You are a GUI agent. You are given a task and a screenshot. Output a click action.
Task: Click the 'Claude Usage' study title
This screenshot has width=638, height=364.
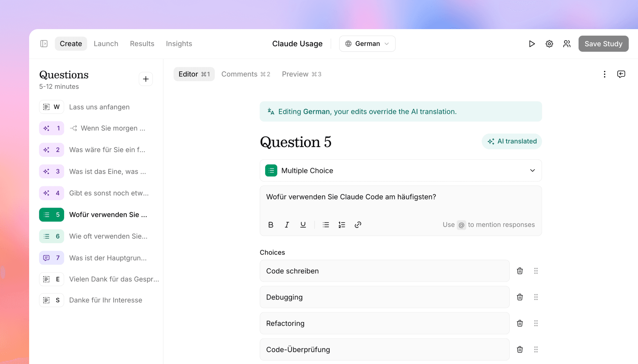297,44
